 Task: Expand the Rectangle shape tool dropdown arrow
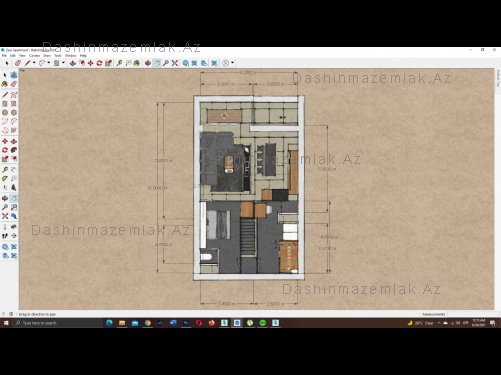pyautogui.click(x=63, y=63)
